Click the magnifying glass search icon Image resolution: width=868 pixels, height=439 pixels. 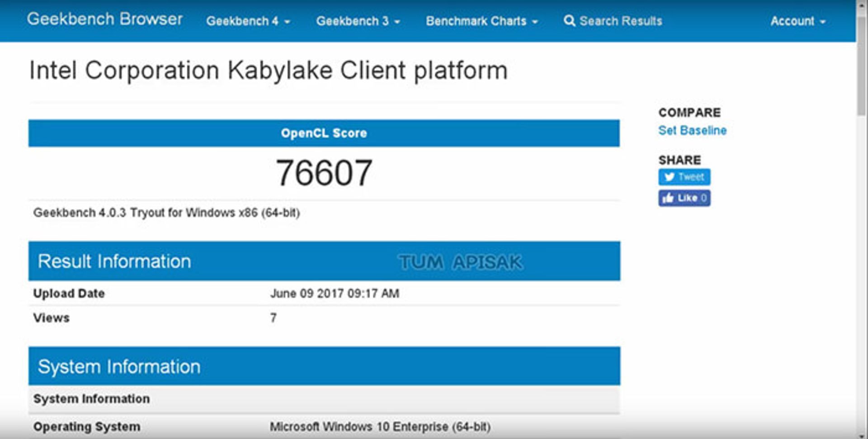tap(569, 21)
